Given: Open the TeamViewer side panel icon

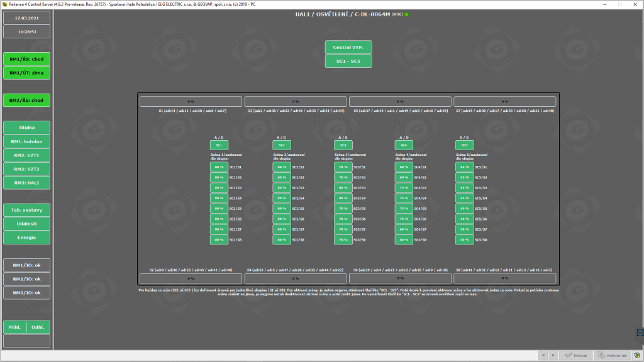Looking at the screenshot, I should tap(640, 332).
